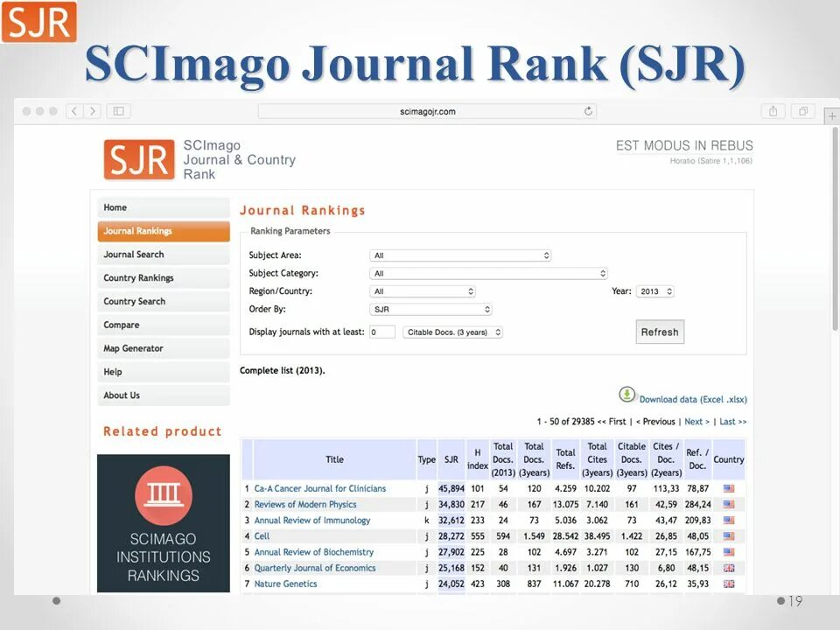Open Map Generator menu item
Screen dimensions: 840x630
(x=164, y=348)
